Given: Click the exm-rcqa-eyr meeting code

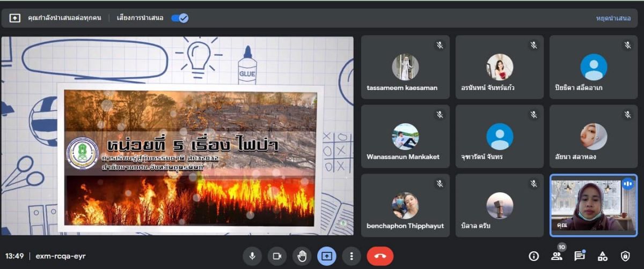Looking at the screenshot, I should [61, 256].
